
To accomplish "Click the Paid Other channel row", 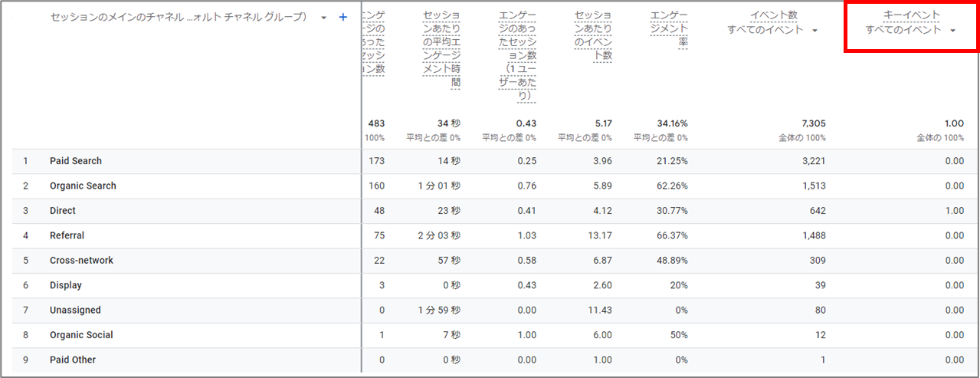I will (x=72, y=360).
